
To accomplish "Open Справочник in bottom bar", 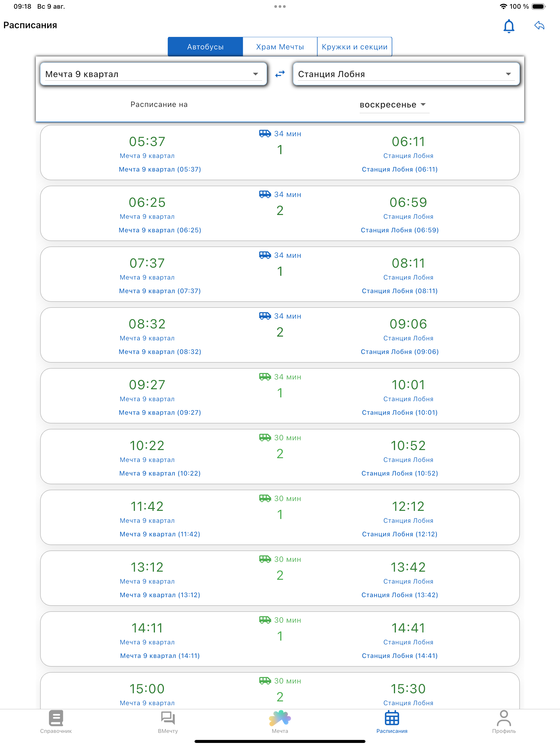I will [x=56, y=722].
